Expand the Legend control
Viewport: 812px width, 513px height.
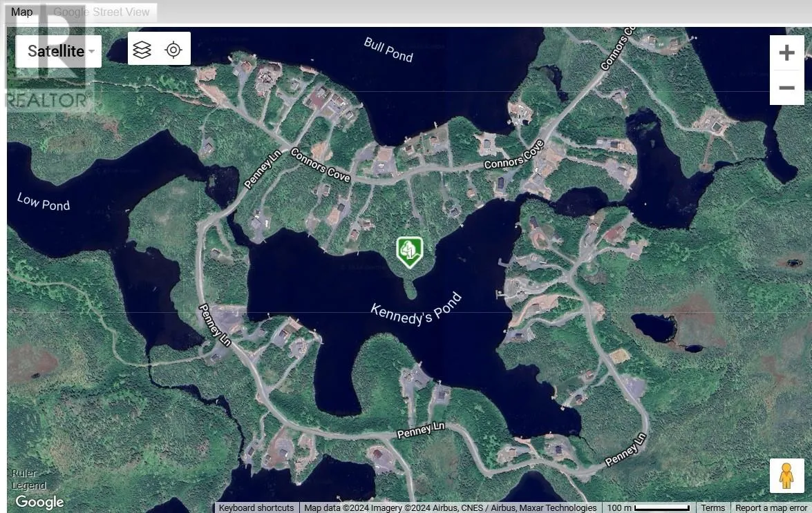(x=28, y=485)
